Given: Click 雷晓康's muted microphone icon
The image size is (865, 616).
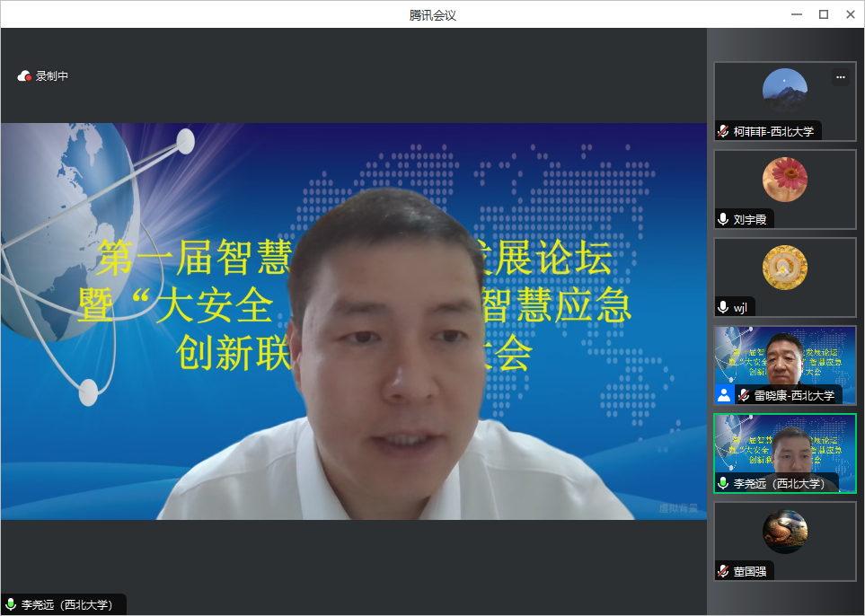Looking at the screenshot, I should click(744, 395).
